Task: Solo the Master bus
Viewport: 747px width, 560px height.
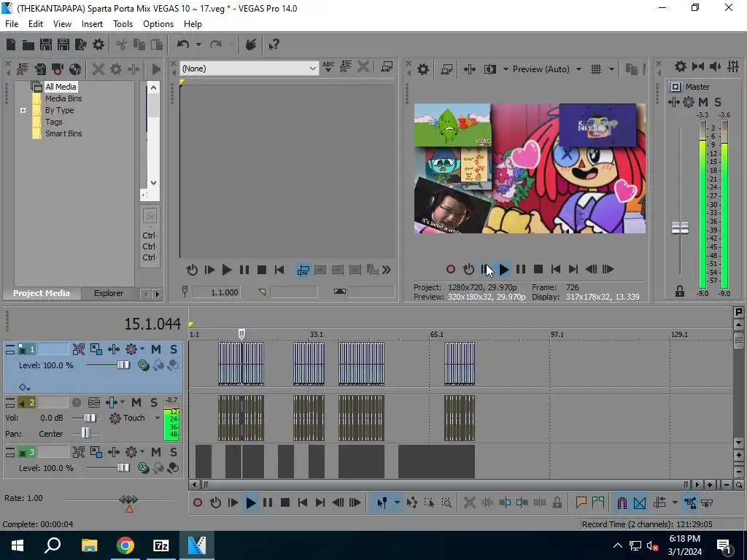Action: pos(718,102)
